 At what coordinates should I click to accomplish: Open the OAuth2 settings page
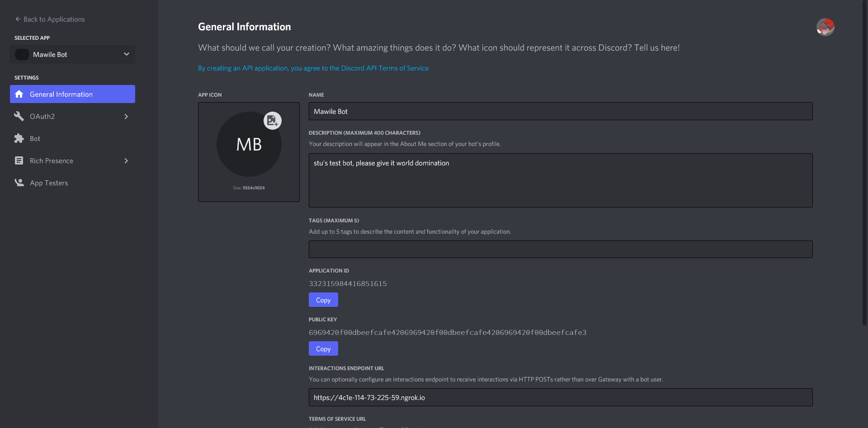click(72, 116)
